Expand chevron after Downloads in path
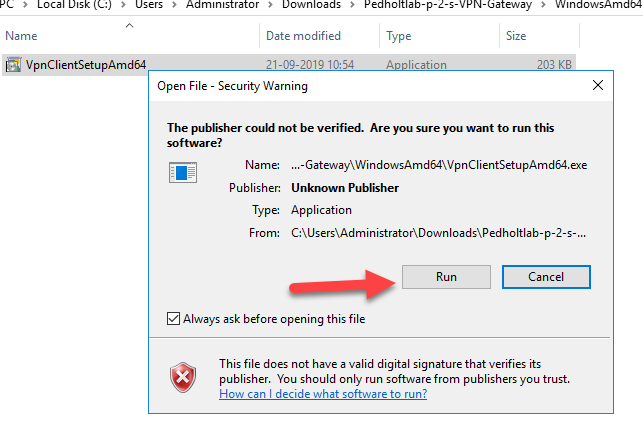The height and width of the screenshot is (442, 643). pos(353,5)
